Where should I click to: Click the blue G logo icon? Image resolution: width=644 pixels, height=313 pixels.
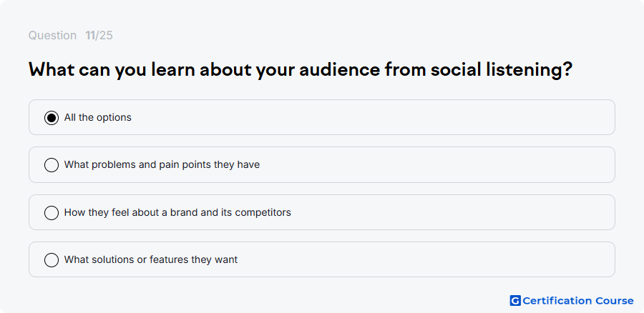point(515,301)
